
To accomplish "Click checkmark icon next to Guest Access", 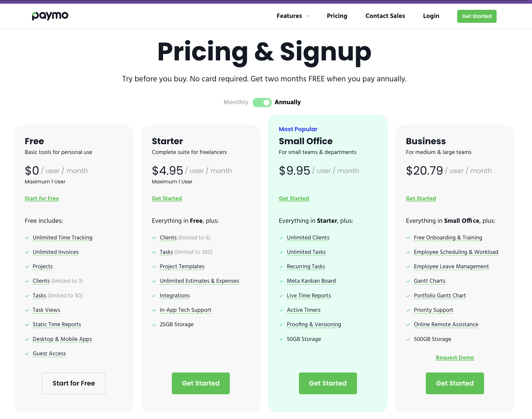I will pos(27,354).
